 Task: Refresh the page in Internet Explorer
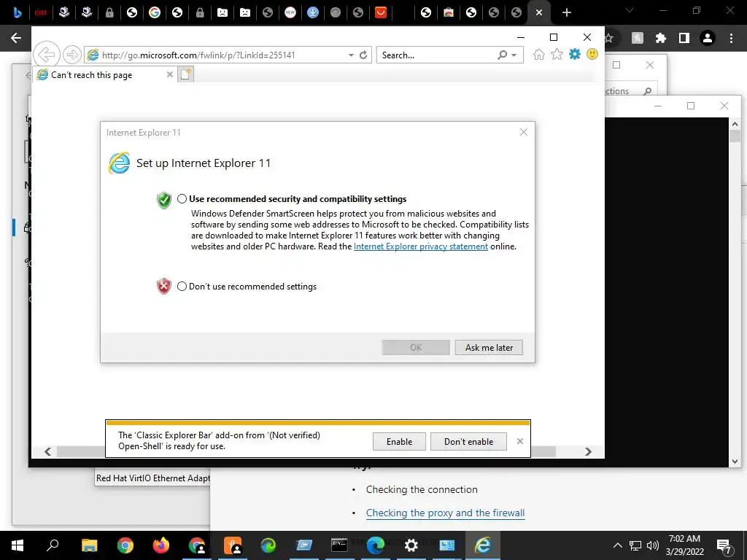tap(363, 55)
